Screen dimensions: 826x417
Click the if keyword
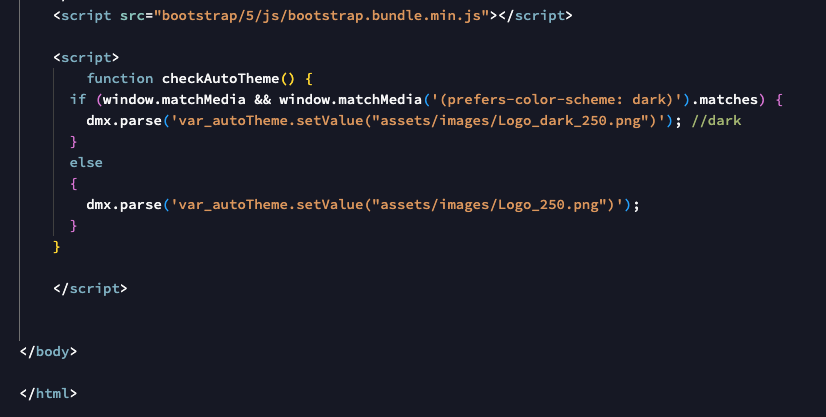click(77, 100)
